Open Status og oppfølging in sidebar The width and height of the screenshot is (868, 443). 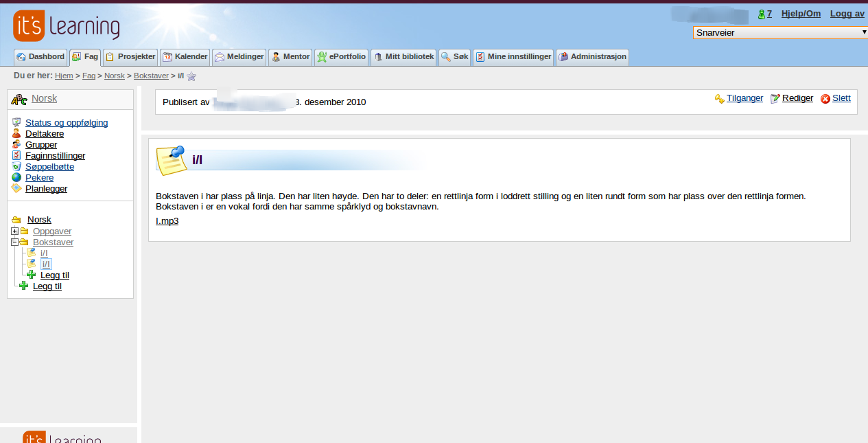pyautogui.click(x=67, y=123)
